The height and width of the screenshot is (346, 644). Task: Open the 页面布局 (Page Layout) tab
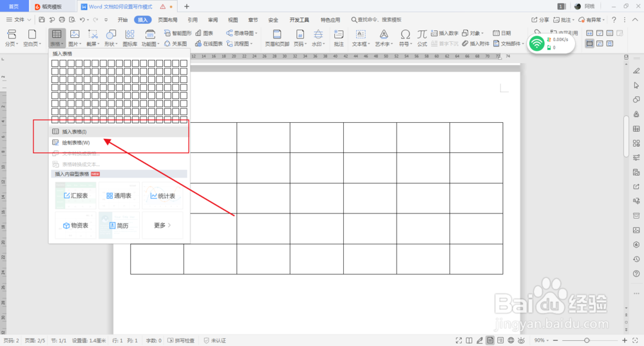pyautogui.click(x=167, y=20)
